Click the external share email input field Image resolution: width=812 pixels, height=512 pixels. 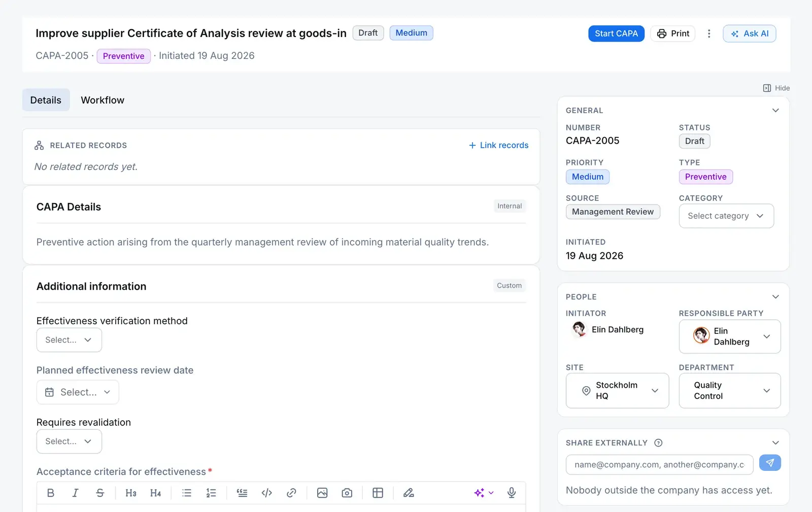click(659, 464)
